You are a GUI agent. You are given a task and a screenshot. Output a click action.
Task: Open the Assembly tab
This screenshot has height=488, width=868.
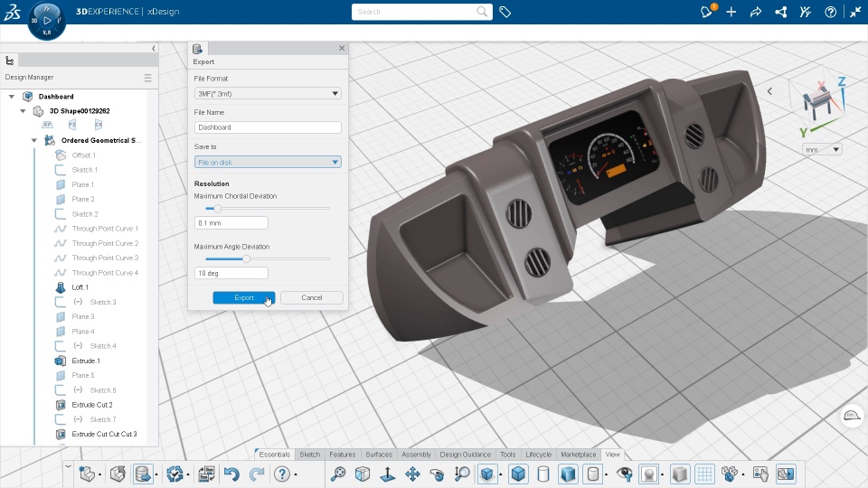[x=416, y=455]
